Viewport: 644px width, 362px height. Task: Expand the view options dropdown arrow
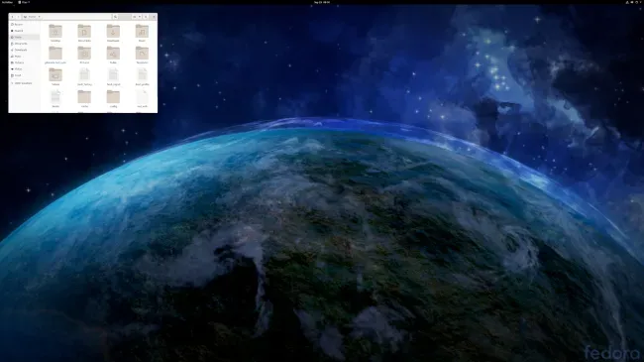140,17
